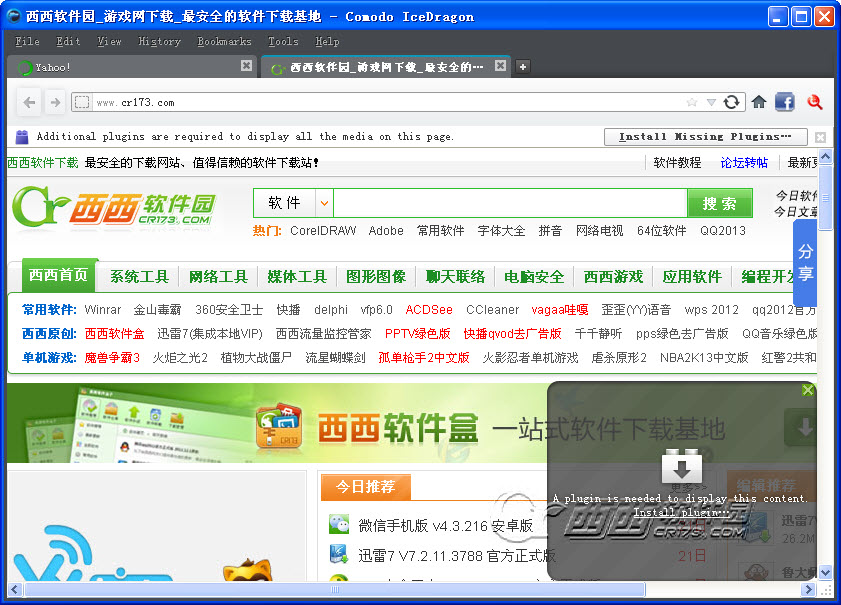The image size is (841, 605).
Task: Open a new tab with plus button
Action: pos(523,67)
